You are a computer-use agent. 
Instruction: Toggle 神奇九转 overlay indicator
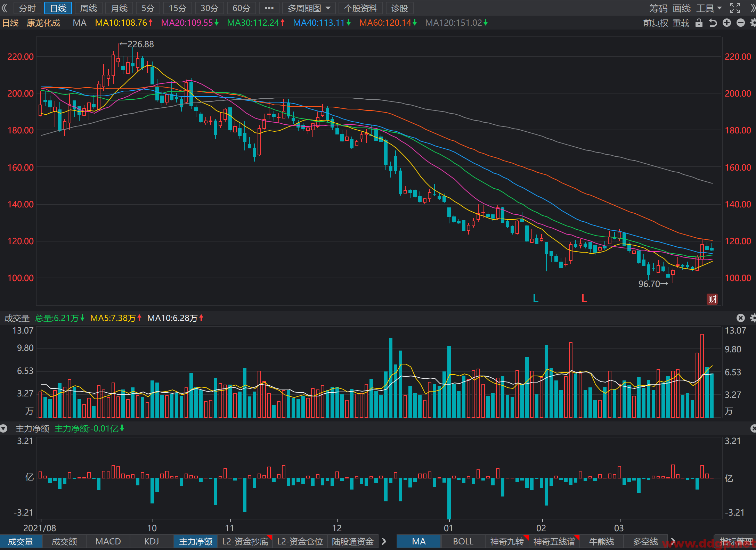[507, 541]
